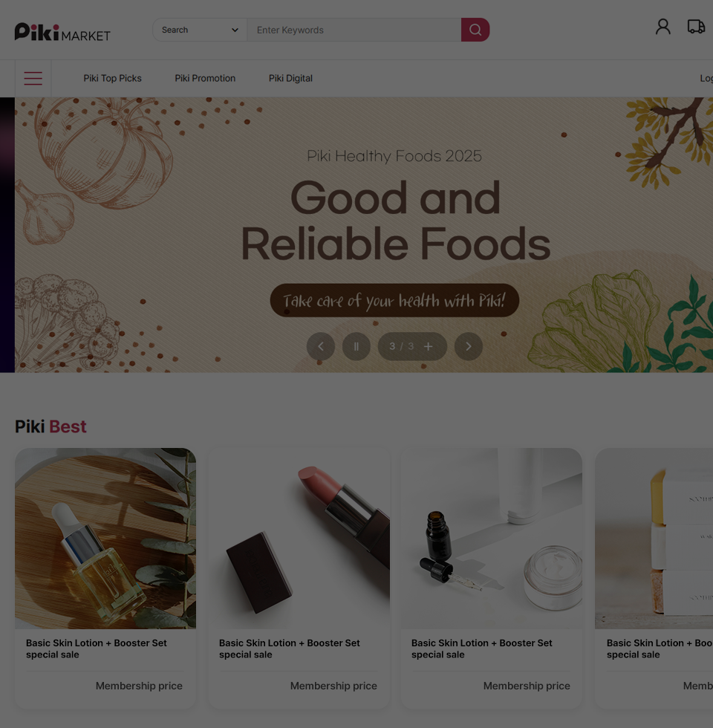Open the dropper and cream jar product image

coord(492,539)
